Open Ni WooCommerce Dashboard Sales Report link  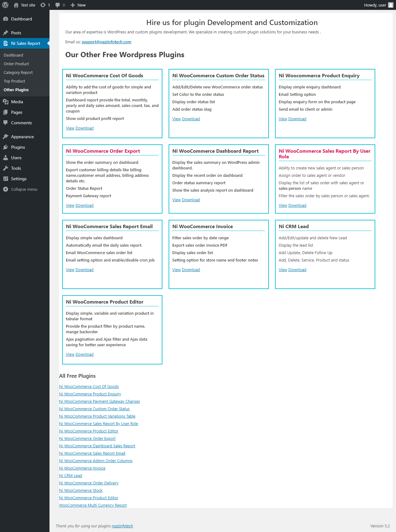pos(97,446)
